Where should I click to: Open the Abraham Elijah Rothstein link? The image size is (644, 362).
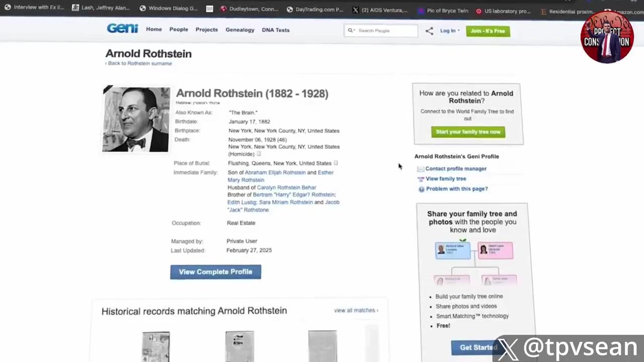pyautogui.click(x=275, y=172)
